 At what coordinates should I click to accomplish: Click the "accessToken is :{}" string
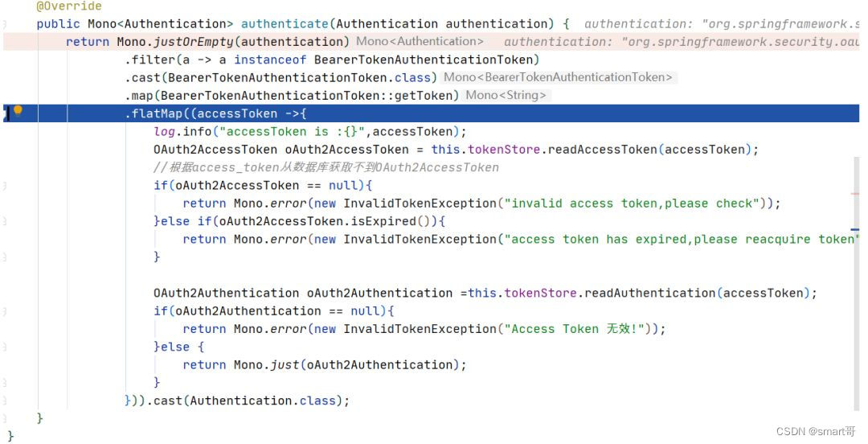292,131
